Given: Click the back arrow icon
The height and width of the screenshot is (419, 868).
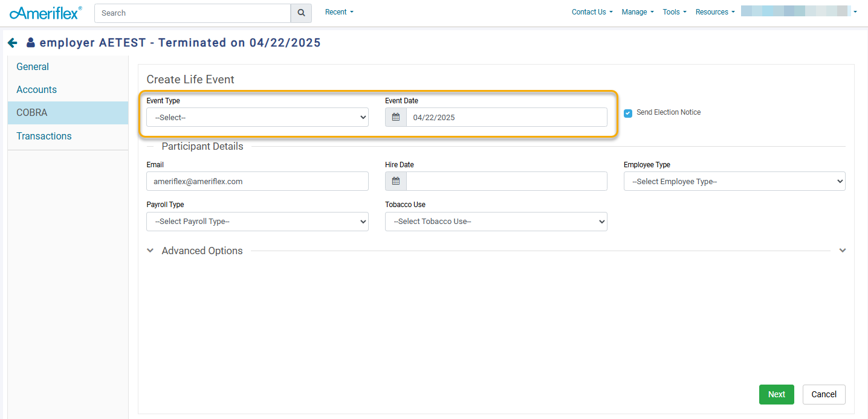Looking at the screenshot, I should pos(13,43).
